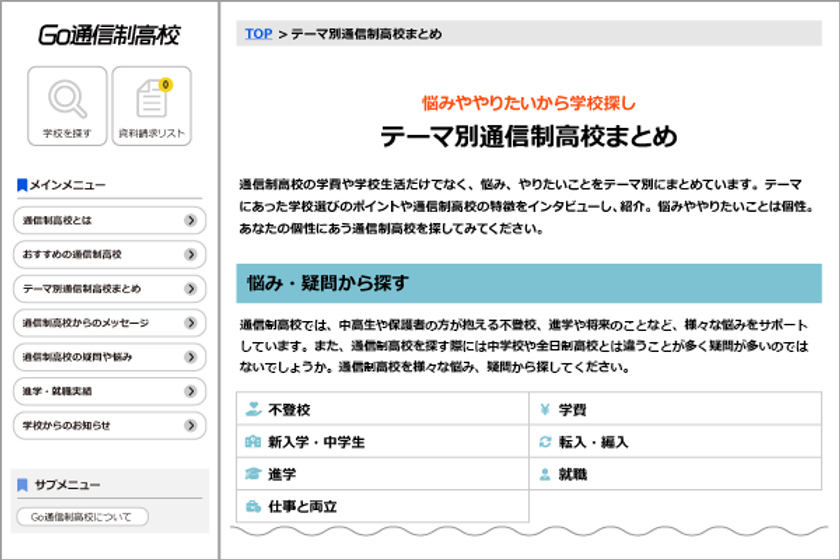Open the 通信制高校とは menu item
The height and width of the screenshot is (560, 840).
(x=109, y=220)
